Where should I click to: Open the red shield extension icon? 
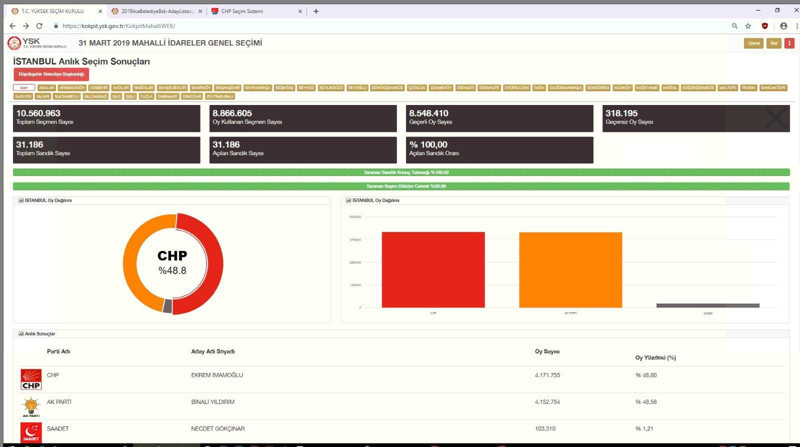pyautogui.click(x=764, y=26)
